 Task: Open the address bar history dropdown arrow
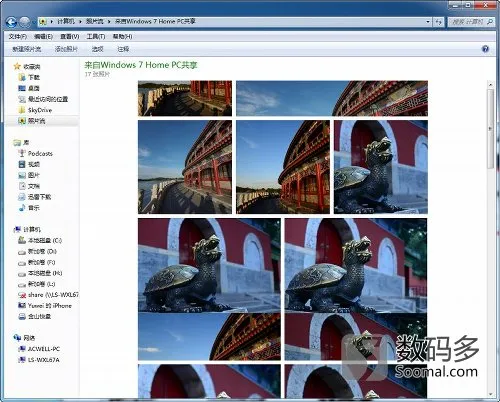coord(428,22)
